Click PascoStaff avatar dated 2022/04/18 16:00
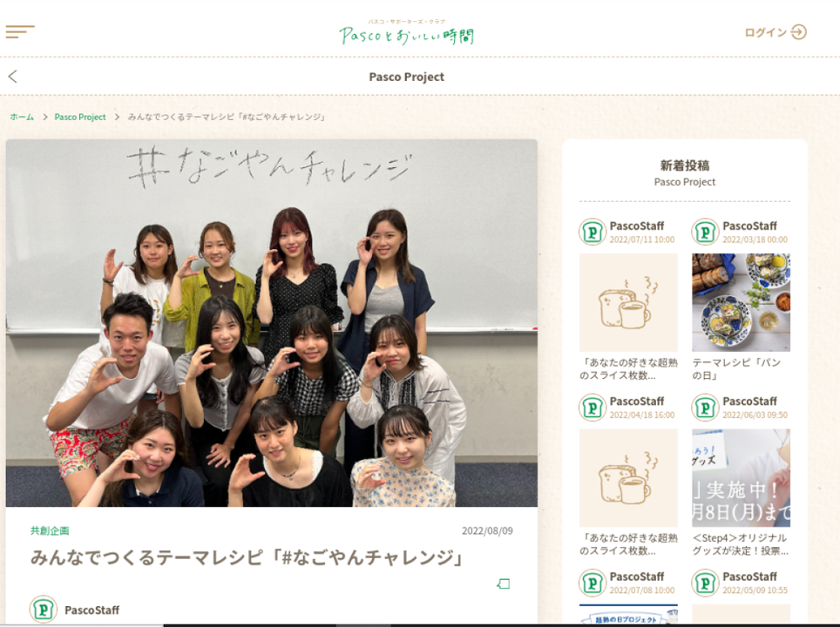Viewport: 840px width, 627px height. click(x=593, y=408)
